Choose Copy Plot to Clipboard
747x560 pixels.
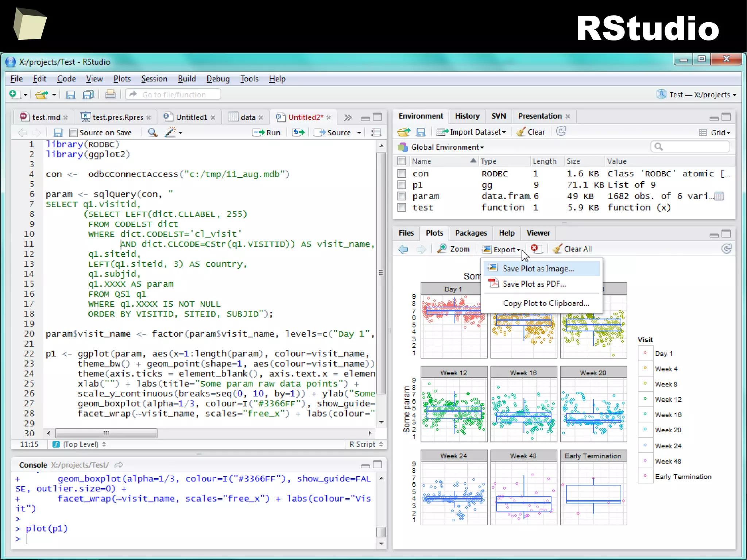point(542,303)
